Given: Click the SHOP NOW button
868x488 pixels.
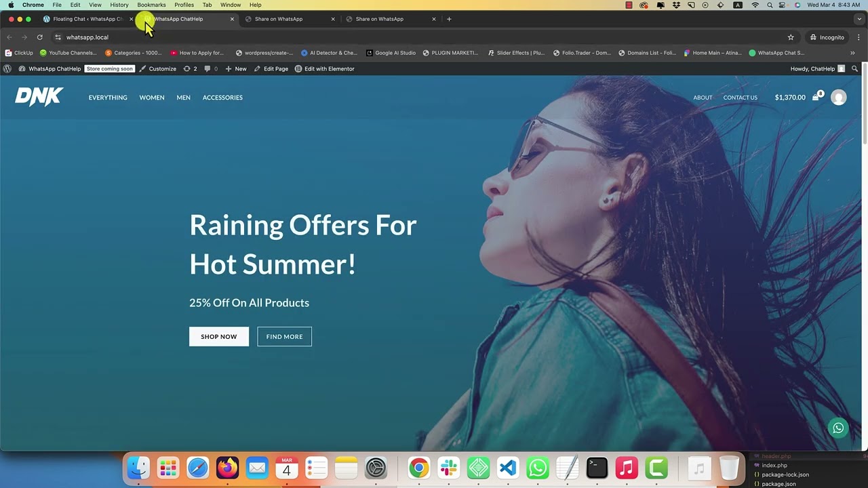Looking at the screenshot, I should [x=219, y=337].
